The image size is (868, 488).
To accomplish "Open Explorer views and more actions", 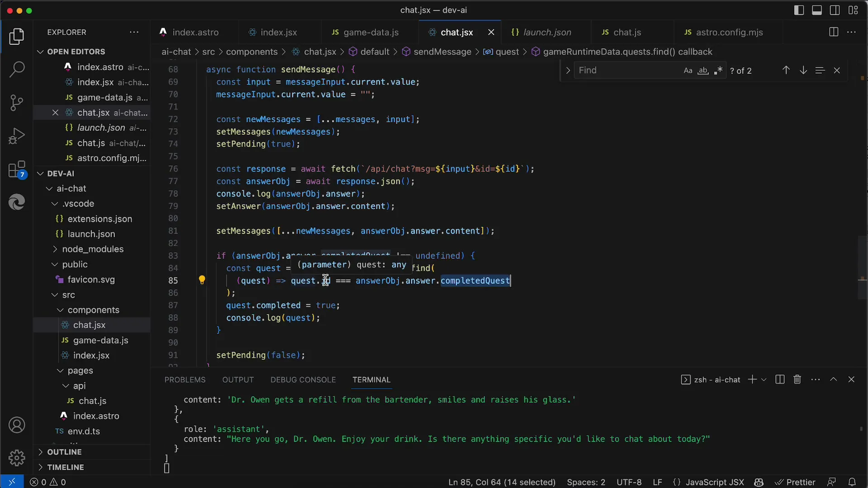I will [134, 32].
